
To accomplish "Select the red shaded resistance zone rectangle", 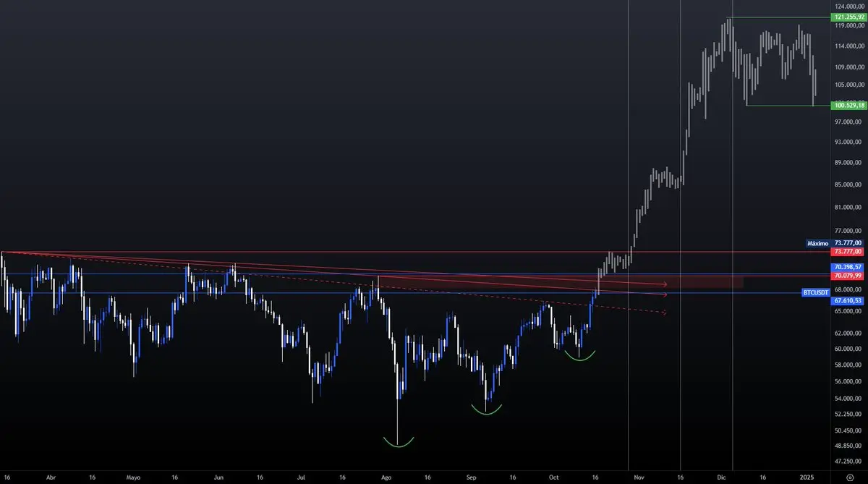I will click(561, 281).
